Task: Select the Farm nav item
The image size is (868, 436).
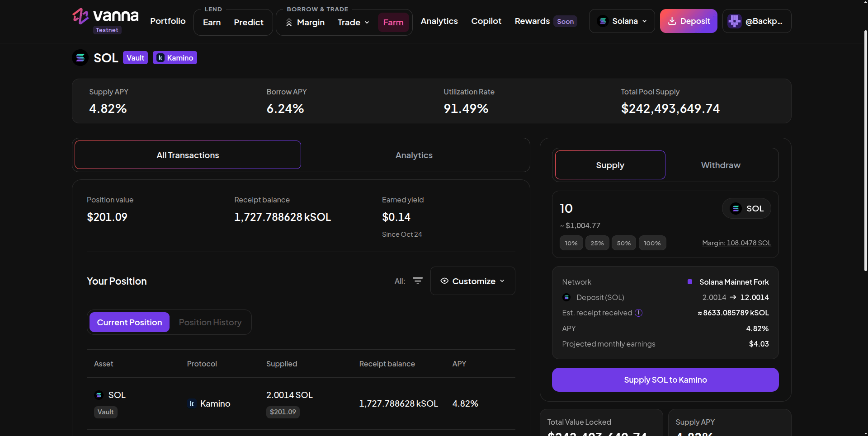Action: 393,23
